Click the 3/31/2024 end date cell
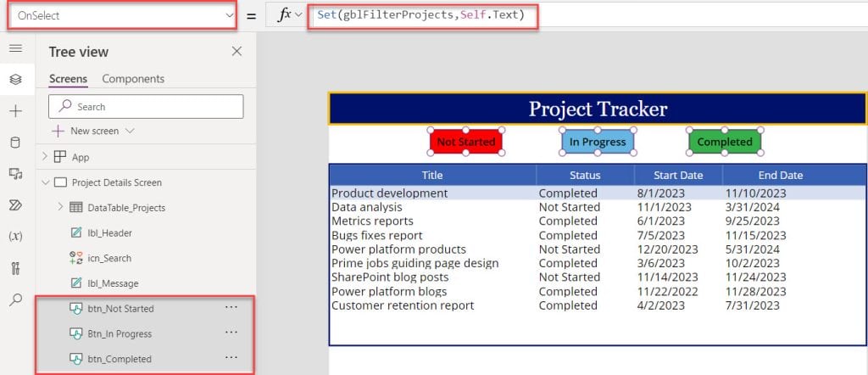 pos(753,207)
